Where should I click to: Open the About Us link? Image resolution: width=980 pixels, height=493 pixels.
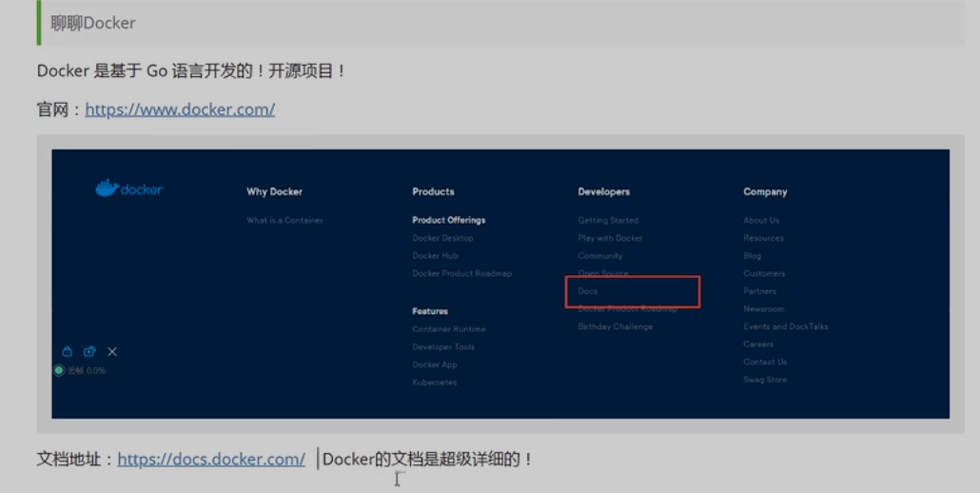pyautogui.click(x=761, y=220)
